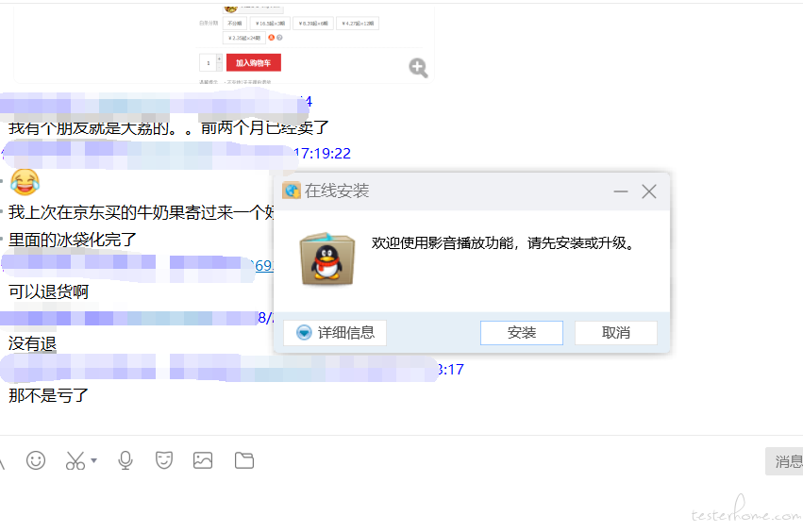Install the media playback component

[x=521, y=333]
